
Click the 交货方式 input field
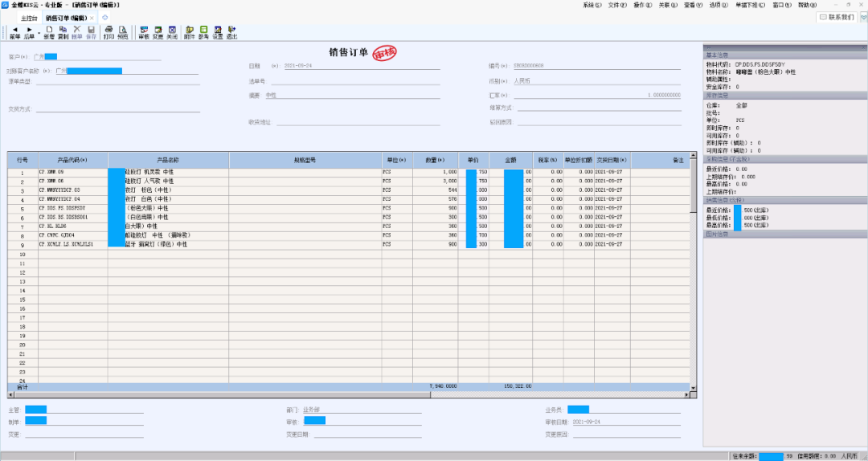[118, 109]
